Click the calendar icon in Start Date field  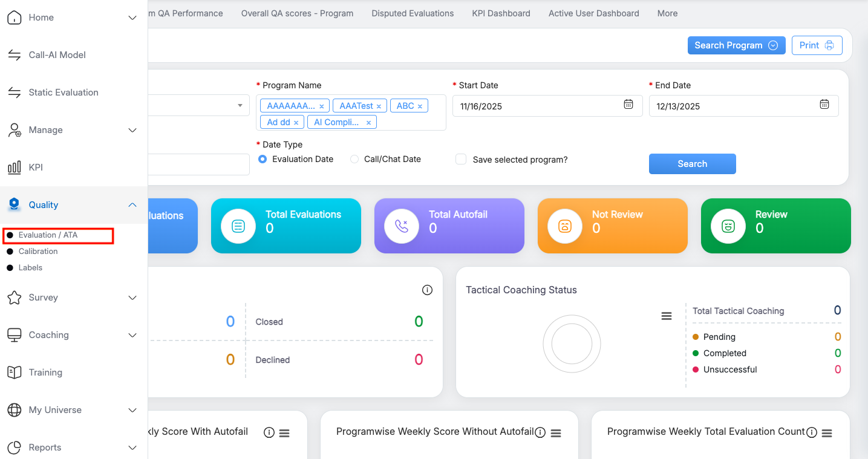tap(628, 105)
